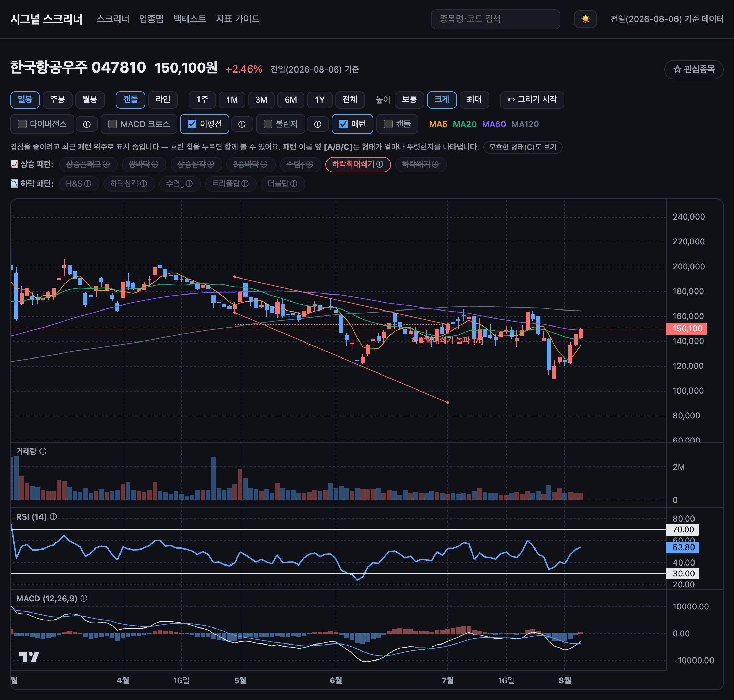Open the 업종맵 nav menu
This screenshot has height=700, width=734.
(x=151, y=19)
